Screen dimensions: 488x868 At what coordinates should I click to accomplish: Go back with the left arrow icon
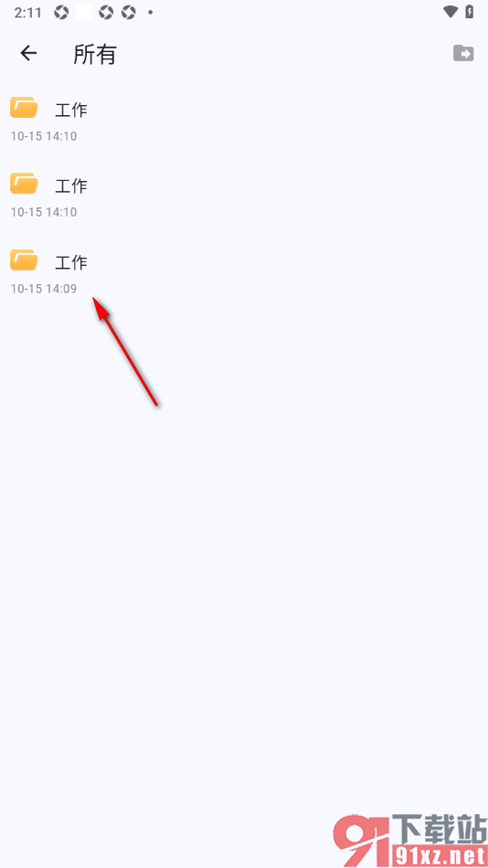[28, 53]
